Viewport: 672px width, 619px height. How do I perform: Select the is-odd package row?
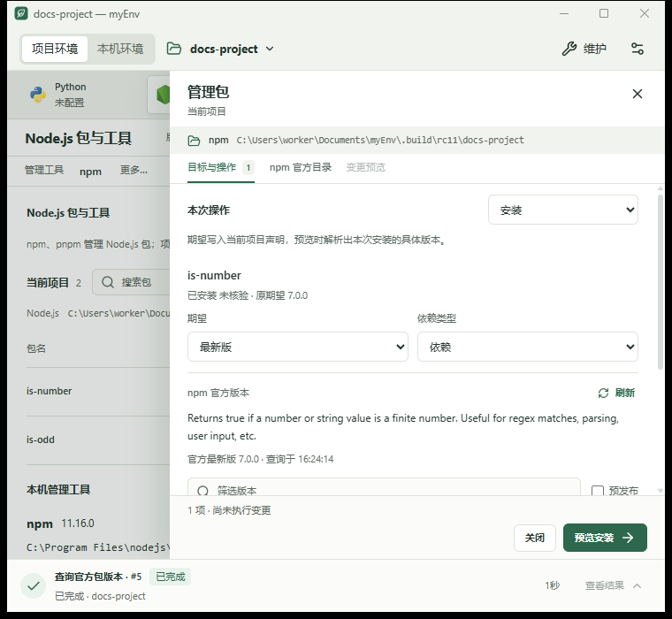98,439
